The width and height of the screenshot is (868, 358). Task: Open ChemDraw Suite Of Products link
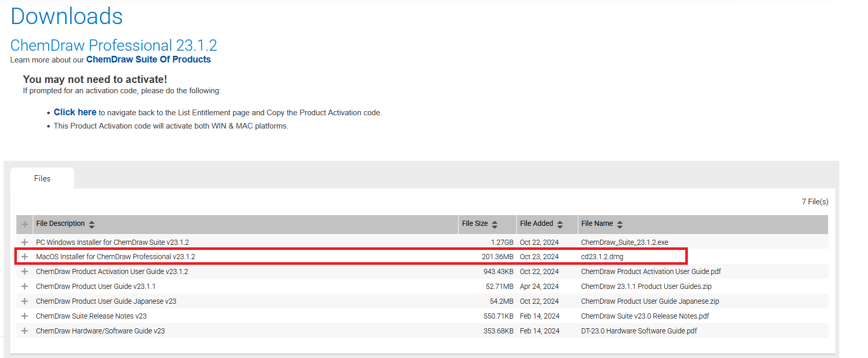tap(148, 59)
